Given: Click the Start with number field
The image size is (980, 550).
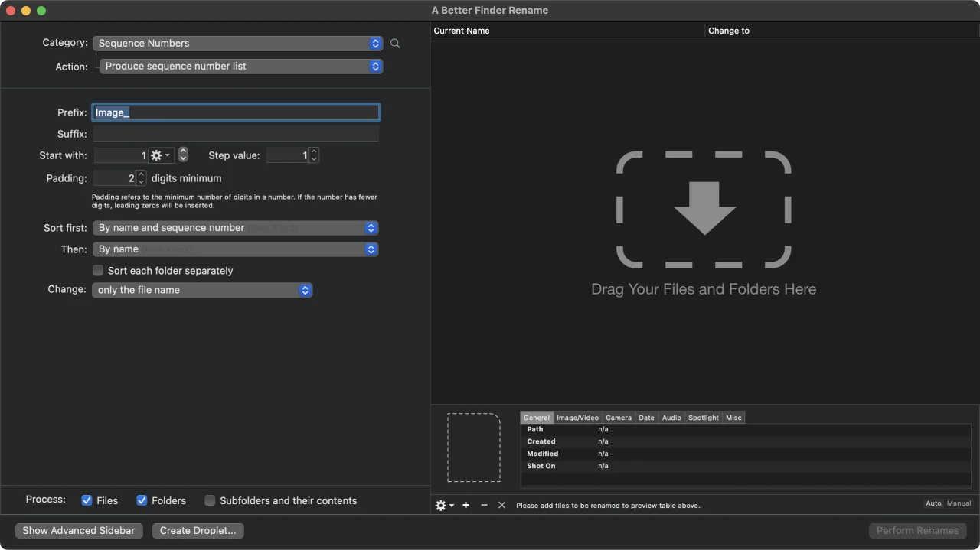Looking at the screenshot, I should (120, 155).
